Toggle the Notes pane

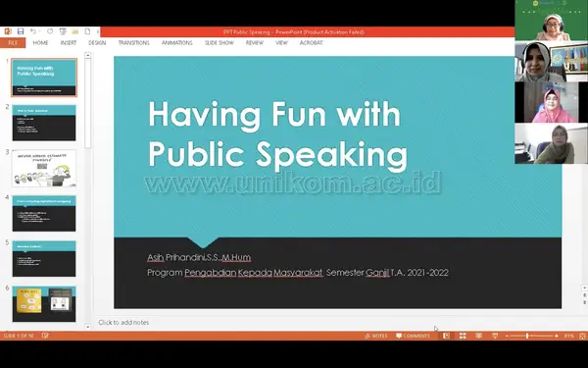click(376, 336)
